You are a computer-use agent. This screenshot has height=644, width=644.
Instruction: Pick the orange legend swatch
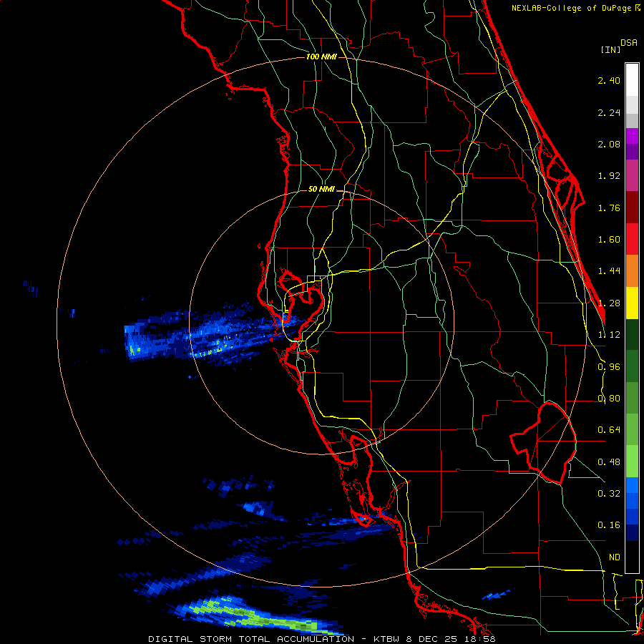coord(632,271)
